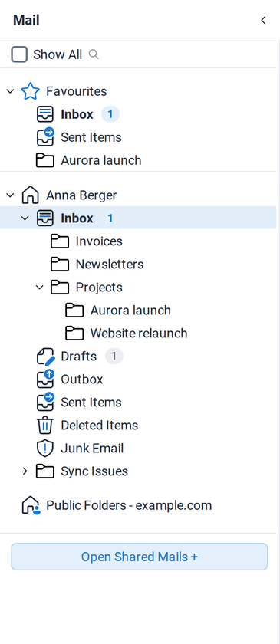Screen dimensions: 280x644
Task: Click the Anna Berger home icon
Action: 31,195
